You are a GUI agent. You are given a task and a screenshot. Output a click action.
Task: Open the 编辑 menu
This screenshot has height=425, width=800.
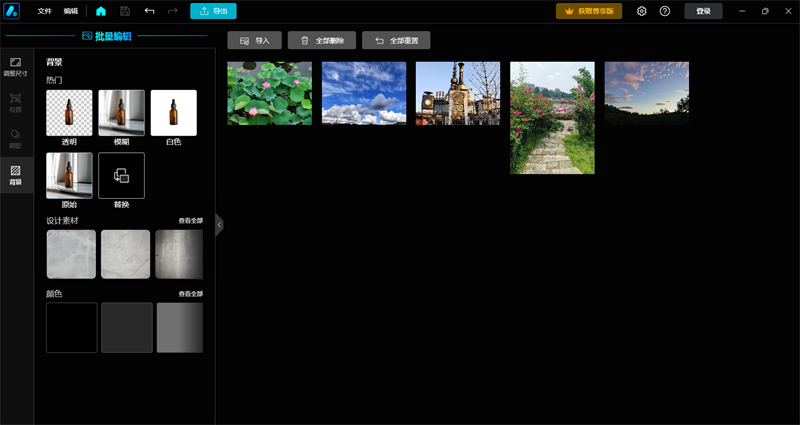pyautogui.click(x=71, y=11)
